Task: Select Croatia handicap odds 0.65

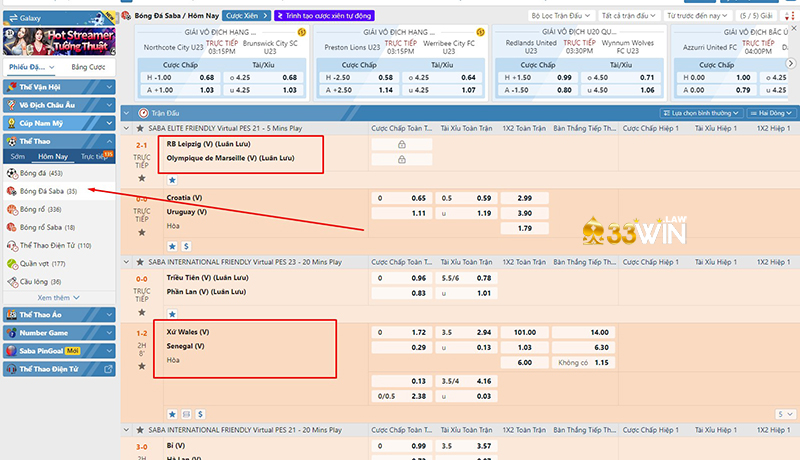Action: (x=419, y=198)
